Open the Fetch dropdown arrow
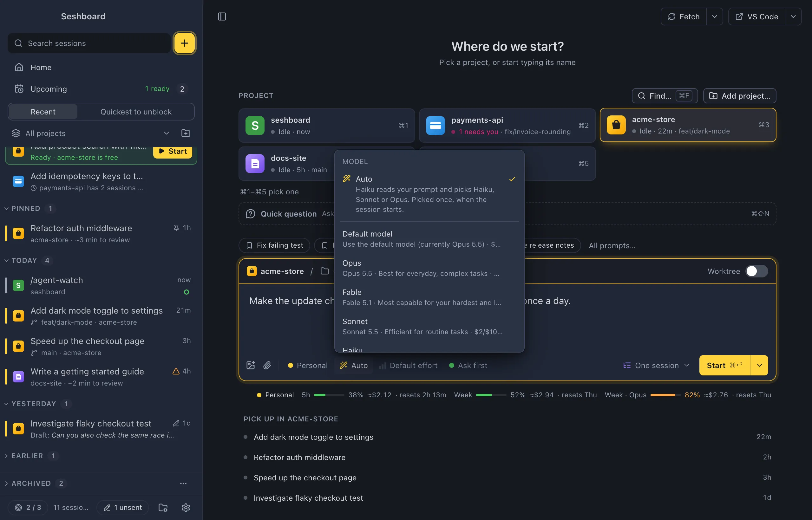Viewport: 812px width, 520px height. click(714, 16)
